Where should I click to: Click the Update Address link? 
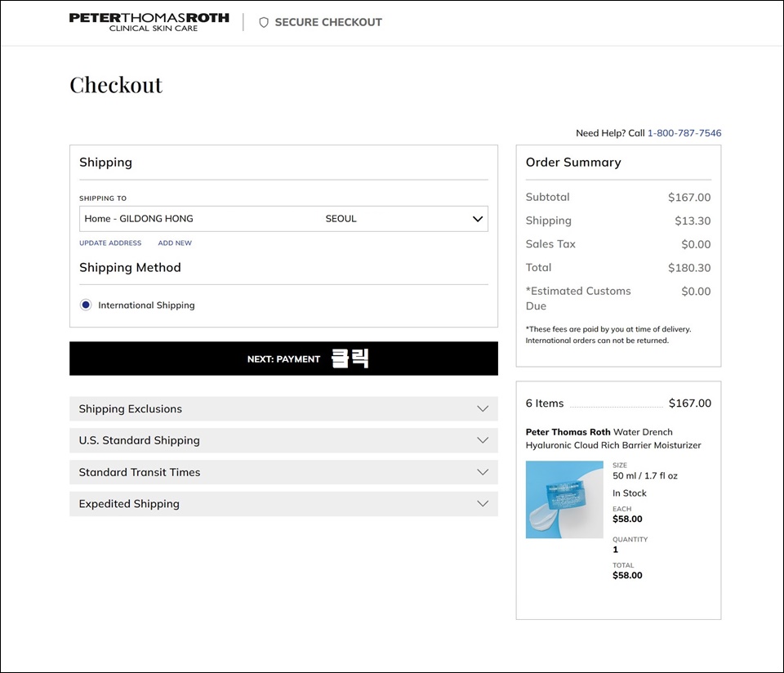click(110, 243)
